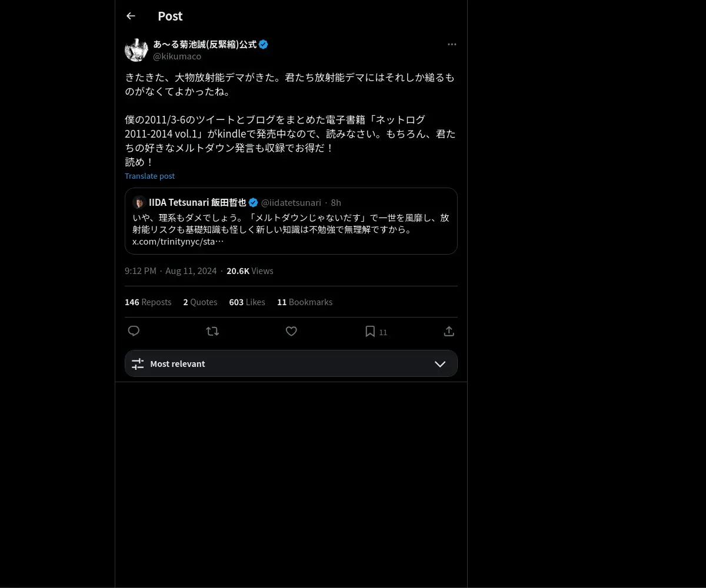Click the reply speech bubble icon
Image resolution: width=706 pixels, height=588 pixels.
coord(134,331)
